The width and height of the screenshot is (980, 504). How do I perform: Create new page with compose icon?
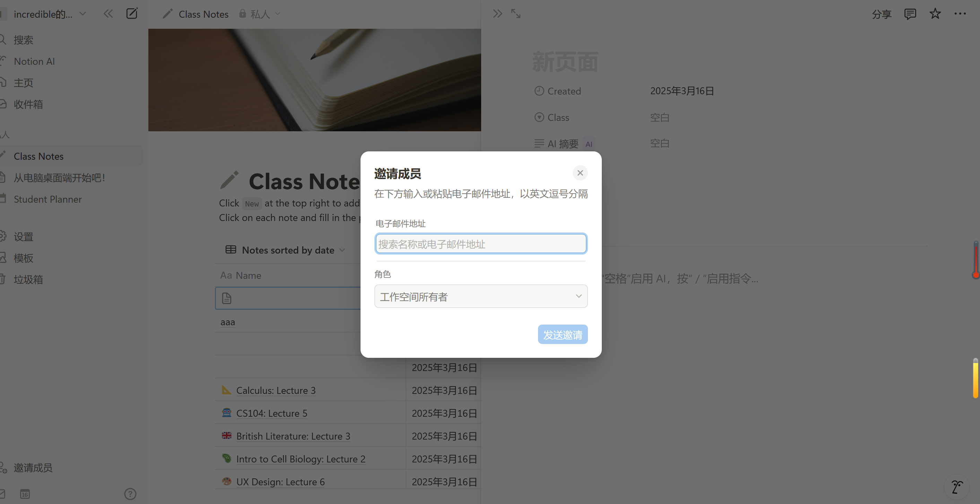pyautogui.click(x=132, y=14)
